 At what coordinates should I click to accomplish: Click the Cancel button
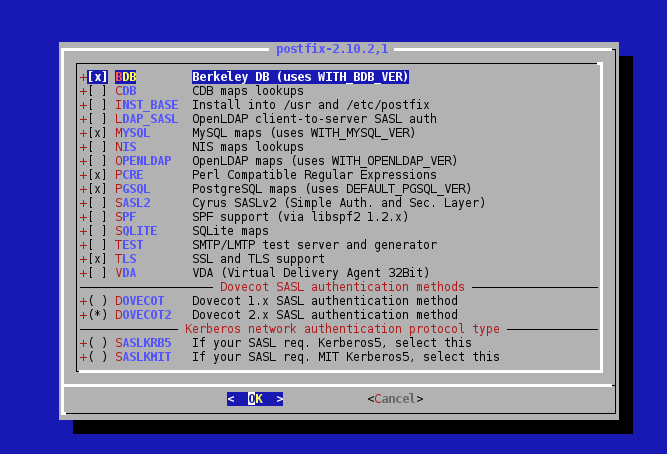click(395, 399)
